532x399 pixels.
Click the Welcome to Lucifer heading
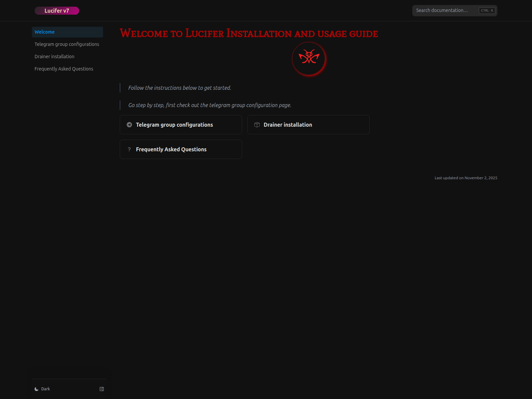coord(249,33)
